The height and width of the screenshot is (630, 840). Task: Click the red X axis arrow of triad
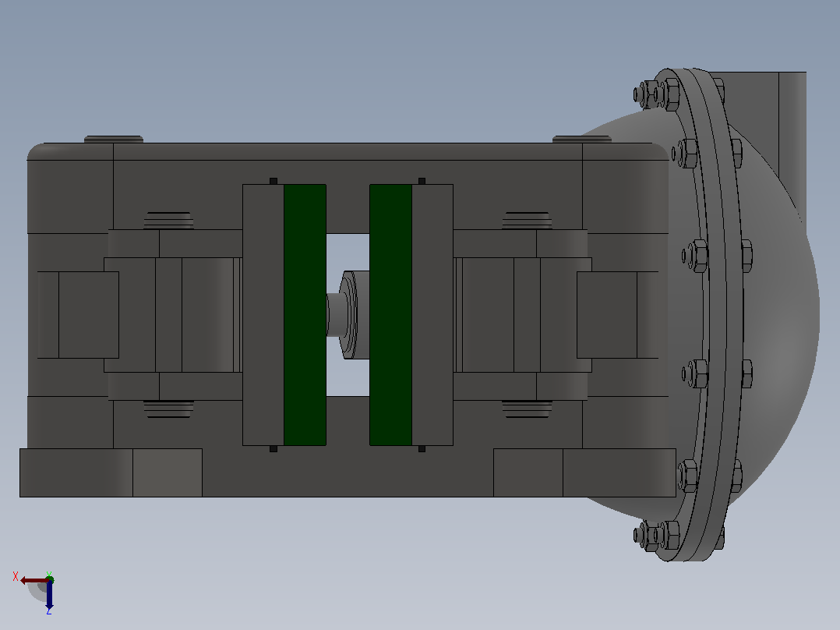34,581
